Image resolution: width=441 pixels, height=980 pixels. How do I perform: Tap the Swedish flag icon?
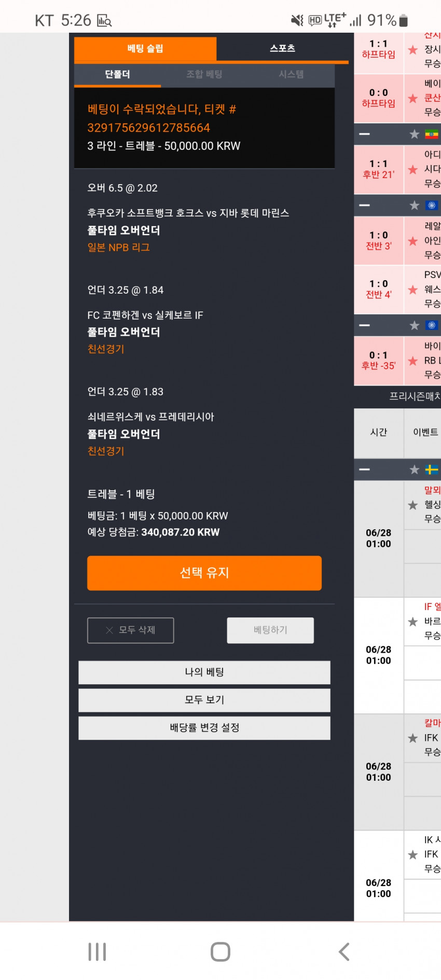432,470
